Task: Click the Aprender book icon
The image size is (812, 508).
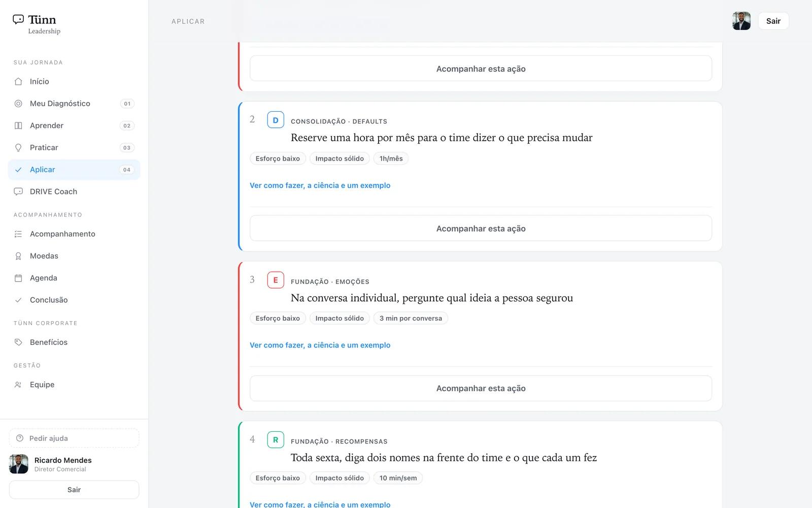Action: (x=18, y=125)
